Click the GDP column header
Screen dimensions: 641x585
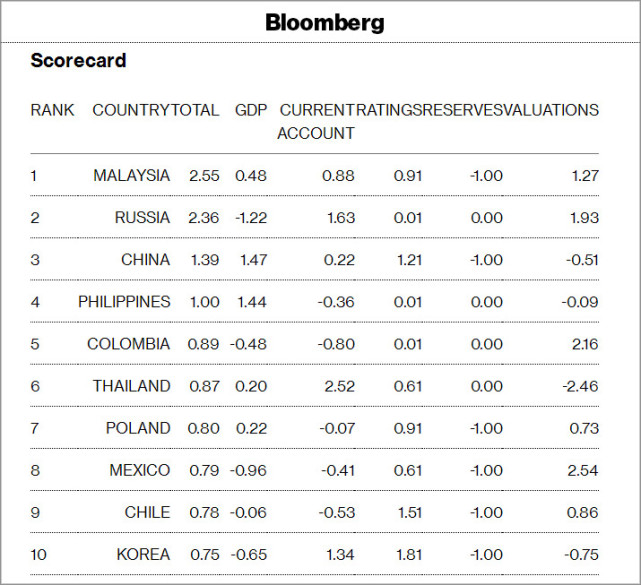(251, 110)
